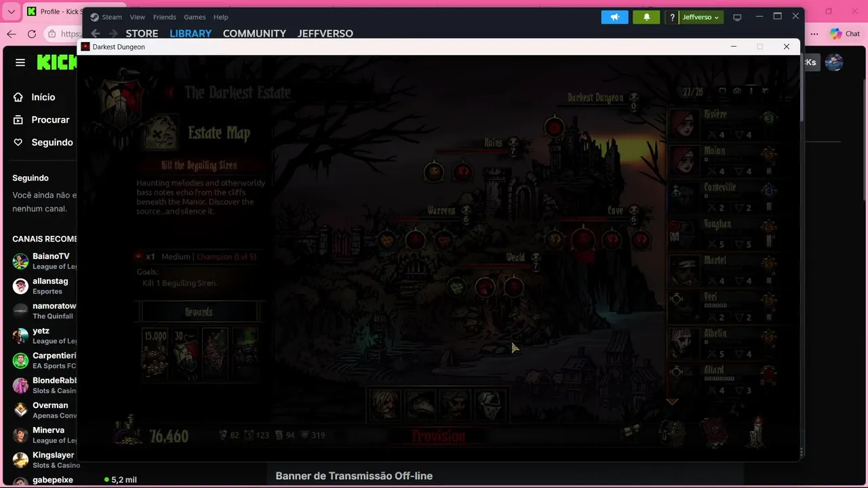The image size is (868, 488).
Task: Click Steam Big Picture monitor icon
Action: pyautogui.click(x=737, y=17)
